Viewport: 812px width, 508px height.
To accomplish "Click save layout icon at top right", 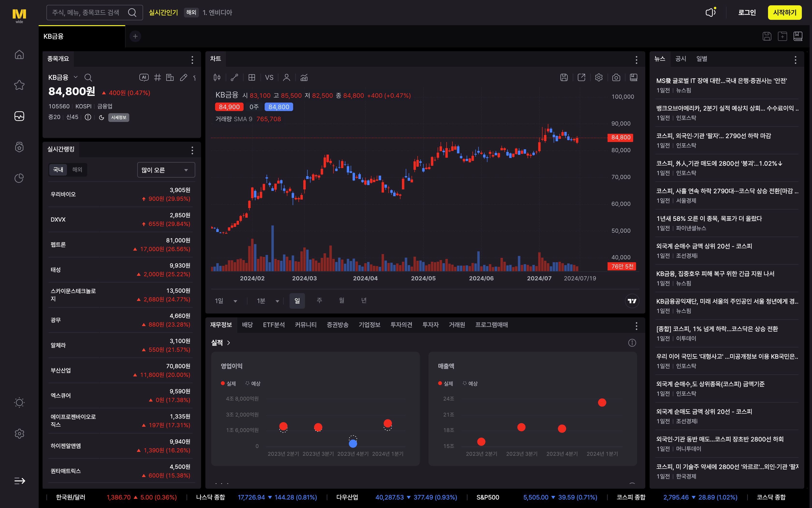I will pos(767,36).
